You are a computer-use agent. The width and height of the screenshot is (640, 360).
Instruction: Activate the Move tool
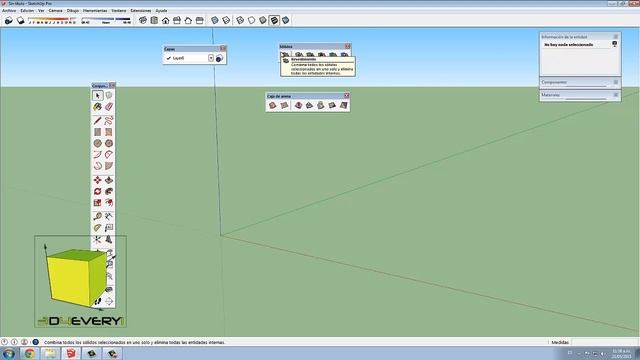[97, 180]
